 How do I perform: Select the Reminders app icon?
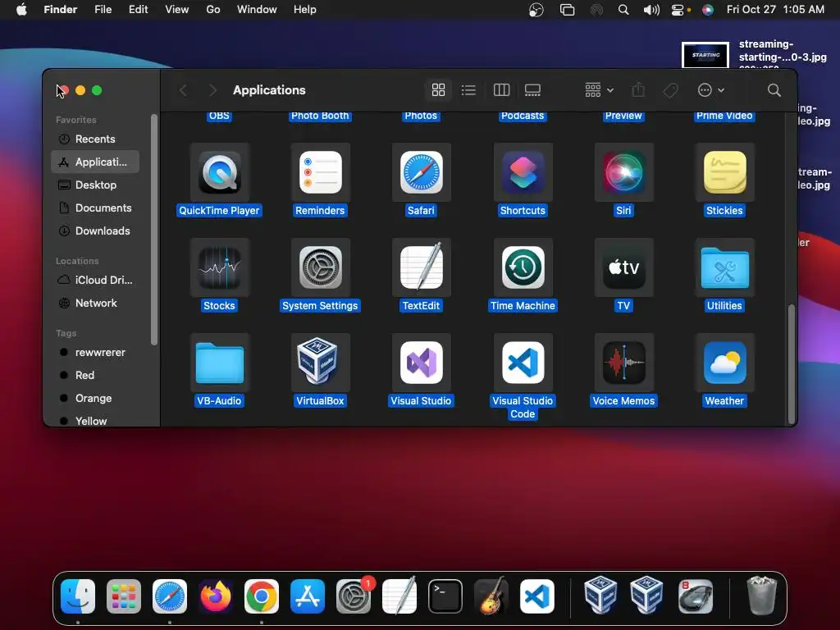pos(321,172)
